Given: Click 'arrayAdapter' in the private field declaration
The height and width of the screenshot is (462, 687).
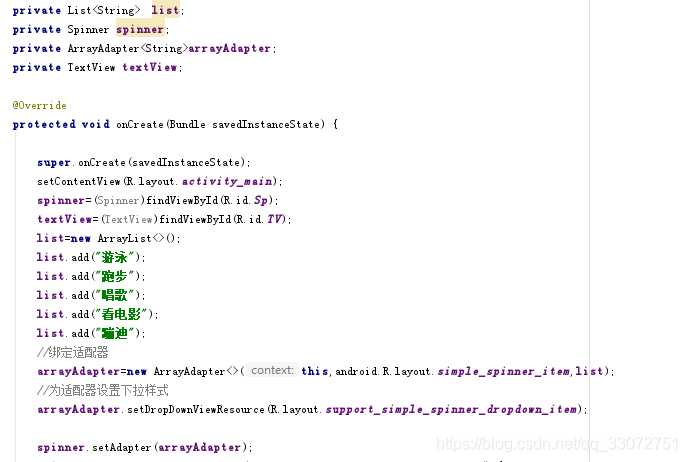Looking at the screenshot, I should pyautogui.click(x=229, y=48).
